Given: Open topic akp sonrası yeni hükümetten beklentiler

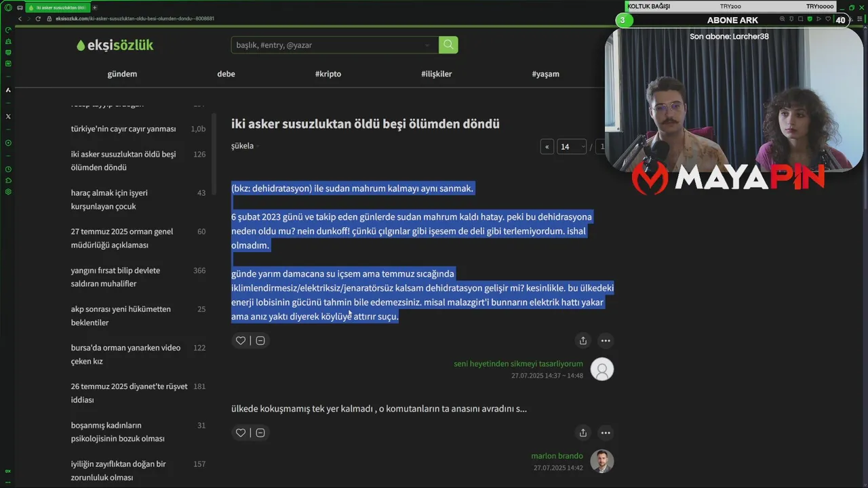Looking at the screenshot, I should pyautogui.click(x=121, y=315).
